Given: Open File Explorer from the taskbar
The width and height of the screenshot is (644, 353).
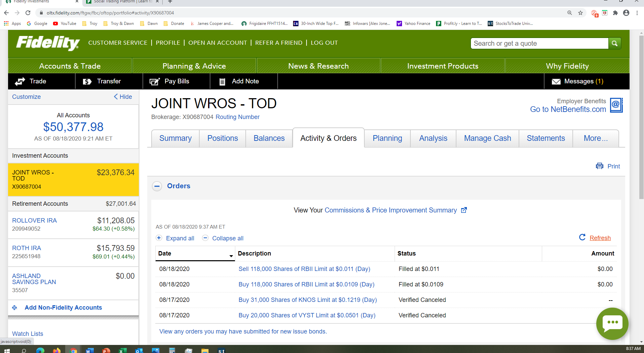Looking at the screenshot, I should [205, 351].
